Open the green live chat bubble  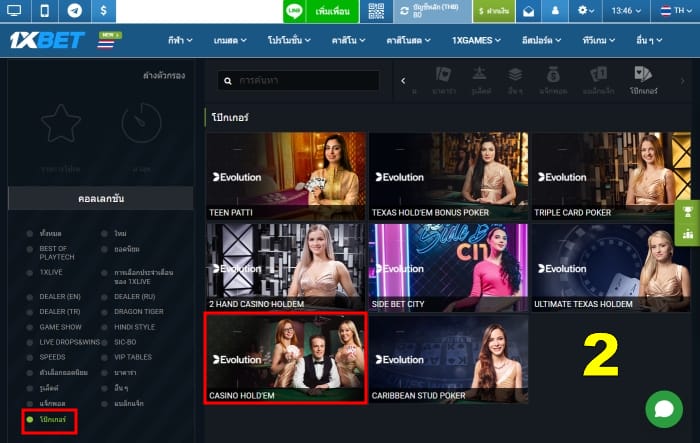click(x=664, y=409)
